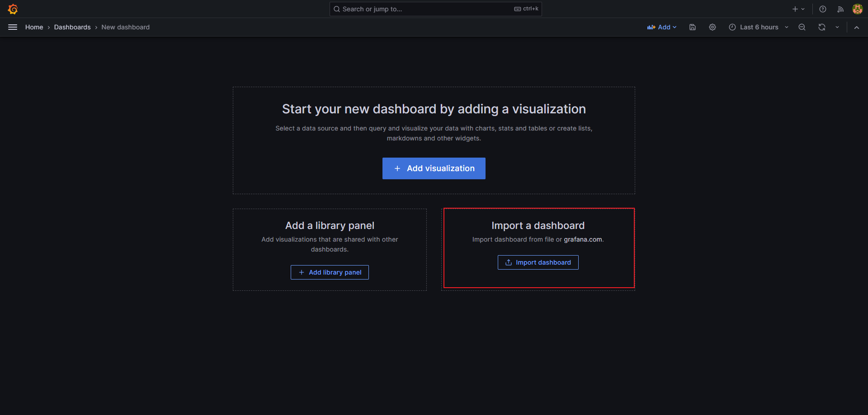The height and width of the screenshot is (415, 868).
Task: Click the zoom out time range icon
Action: 802,27
